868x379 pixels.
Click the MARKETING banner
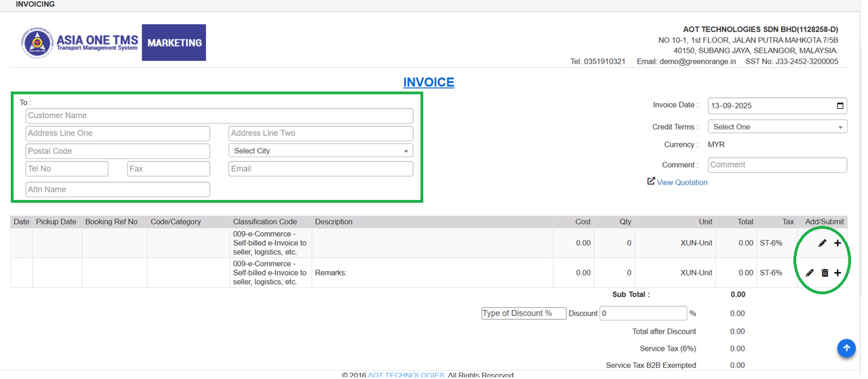click(173, 42)
